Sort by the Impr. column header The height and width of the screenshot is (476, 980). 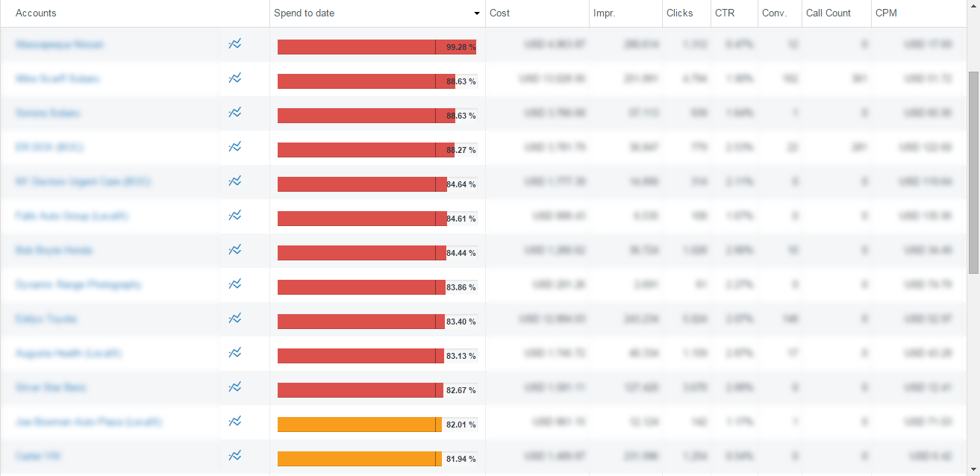(604, 13)
